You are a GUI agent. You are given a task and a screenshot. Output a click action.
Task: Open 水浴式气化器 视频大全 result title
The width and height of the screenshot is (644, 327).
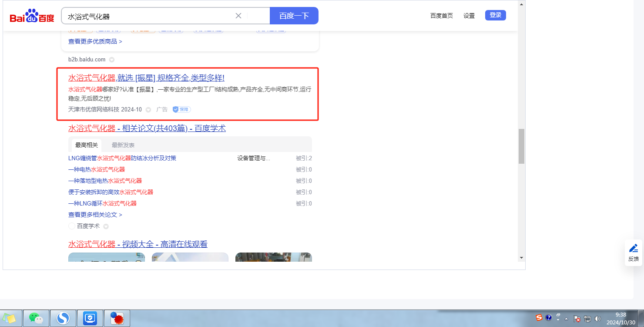138,244
